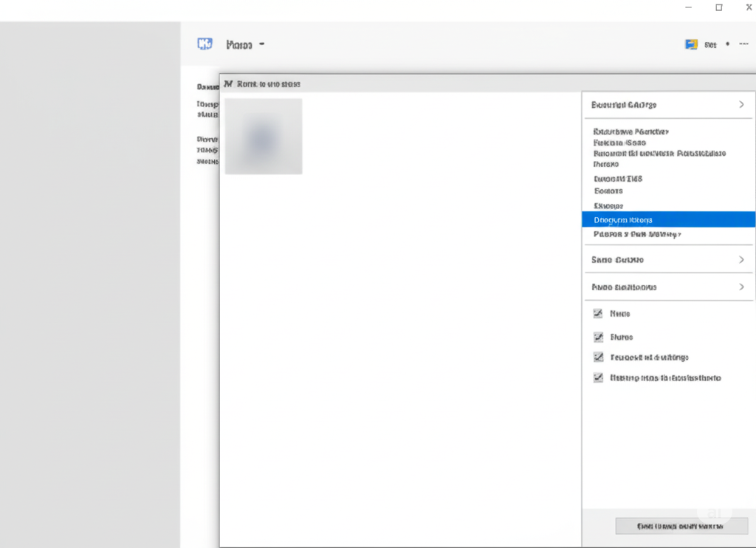Toggle the fourth checkbox with the longest label
756x548 pixels.
[x=598, y=377]
